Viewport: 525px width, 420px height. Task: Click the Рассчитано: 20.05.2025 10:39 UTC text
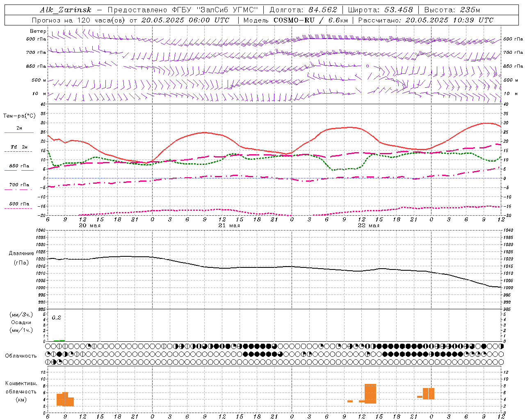coord(426,20)
